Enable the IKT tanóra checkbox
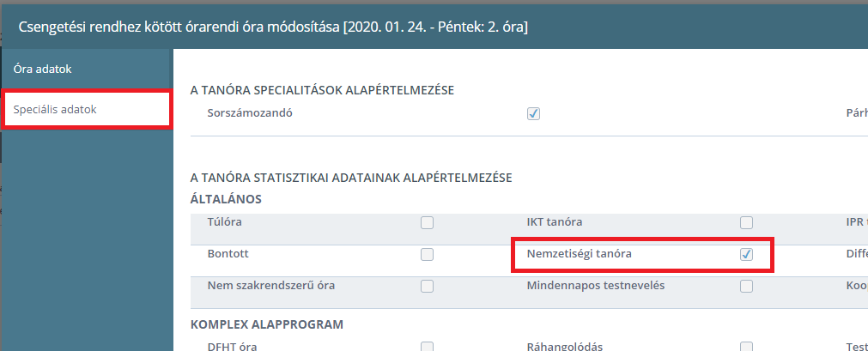Viewport: 868px width, 351px height. pos(746,222)
